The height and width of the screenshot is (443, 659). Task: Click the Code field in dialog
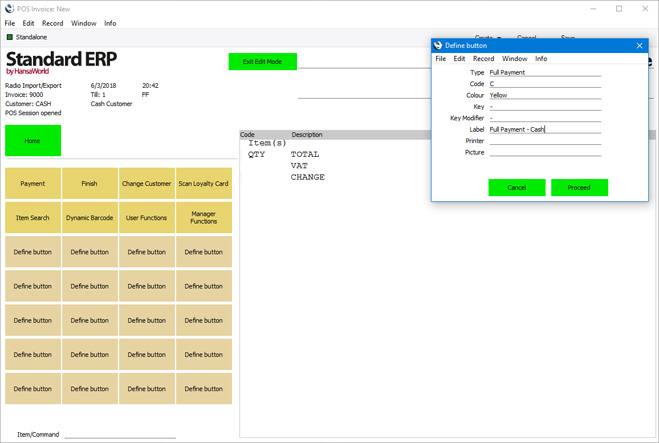[545, 84]
